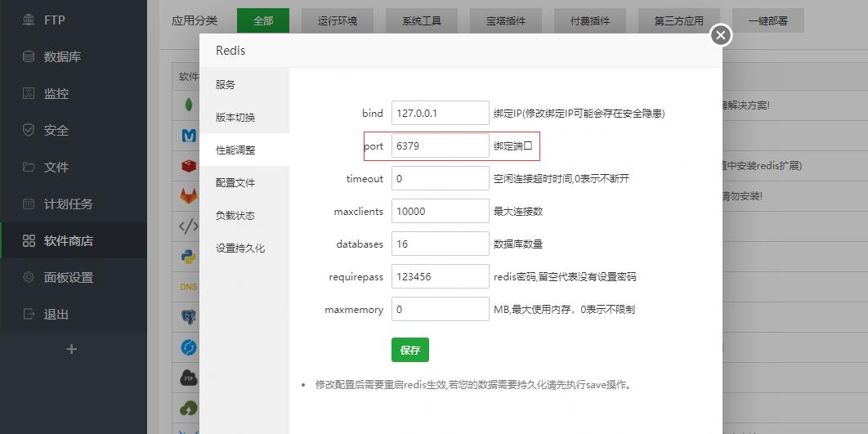This screenshot has height=434, width=868.
Task: Click the 数据库数量 description text
Action: 518,244
